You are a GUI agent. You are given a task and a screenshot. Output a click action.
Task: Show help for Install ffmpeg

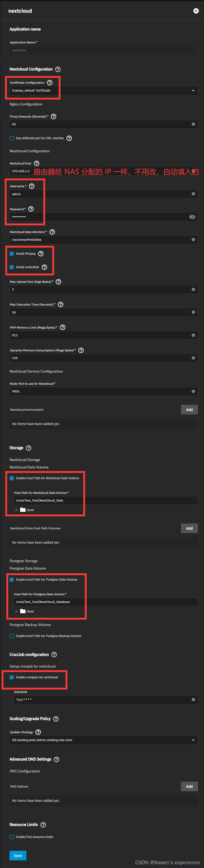click(x=41, y=254)
